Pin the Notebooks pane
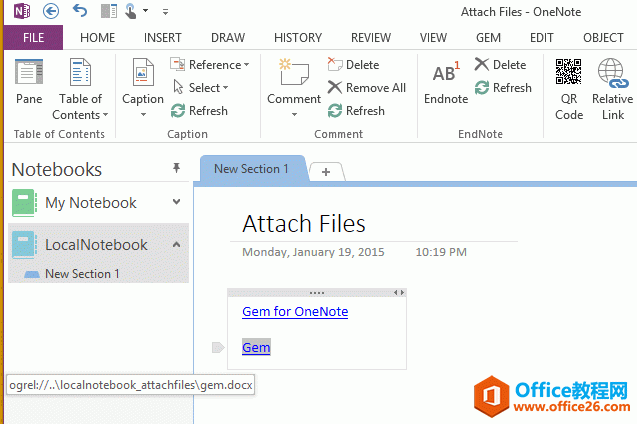The height and width of the screenshot is (424, 637). (176, 168)
